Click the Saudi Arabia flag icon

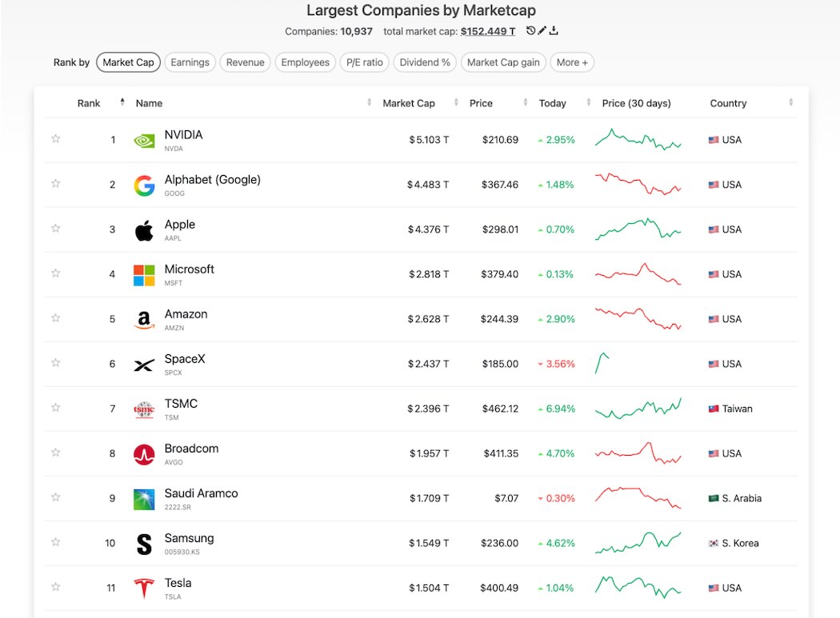click(x=714, y=498)
